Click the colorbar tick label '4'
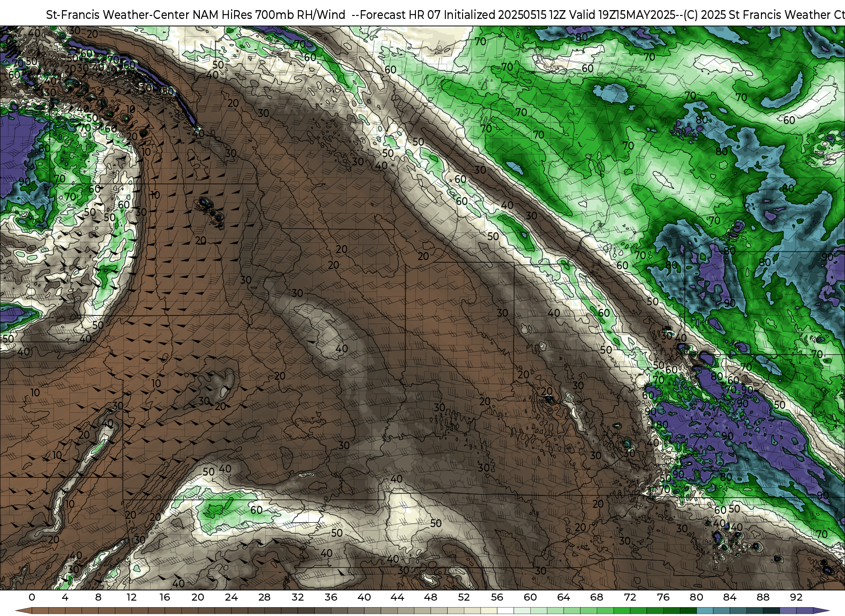The width and height of the screenshot is (845, 616). click(x=65, y=597)
